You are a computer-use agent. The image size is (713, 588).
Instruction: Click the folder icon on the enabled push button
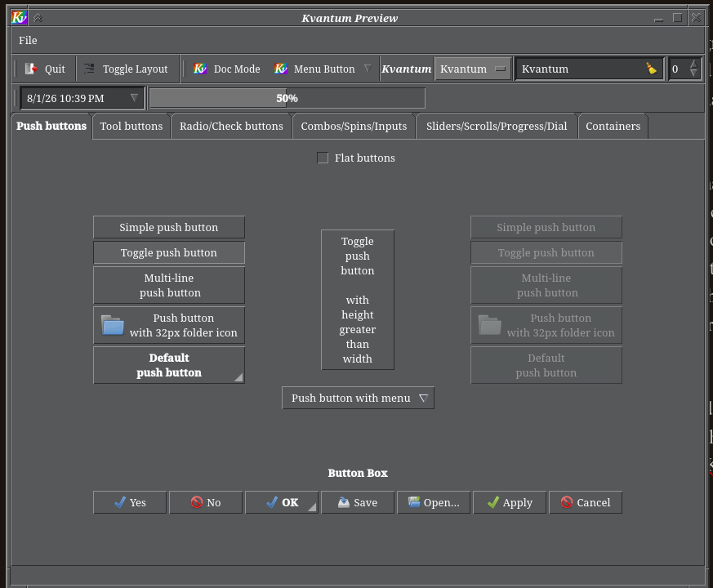113,325
